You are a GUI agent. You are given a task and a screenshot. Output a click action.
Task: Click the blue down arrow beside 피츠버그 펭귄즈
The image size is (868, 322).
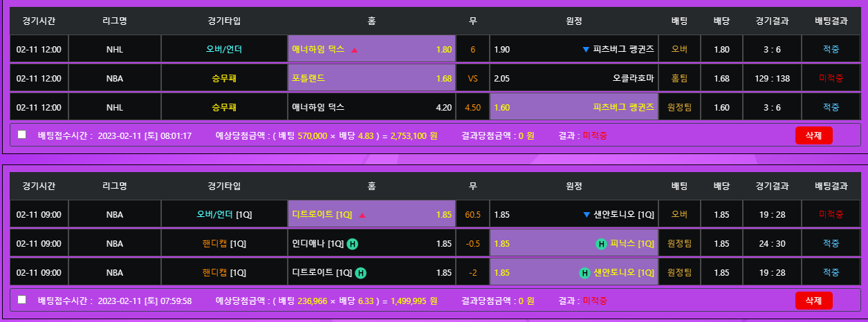pos(586,50)
